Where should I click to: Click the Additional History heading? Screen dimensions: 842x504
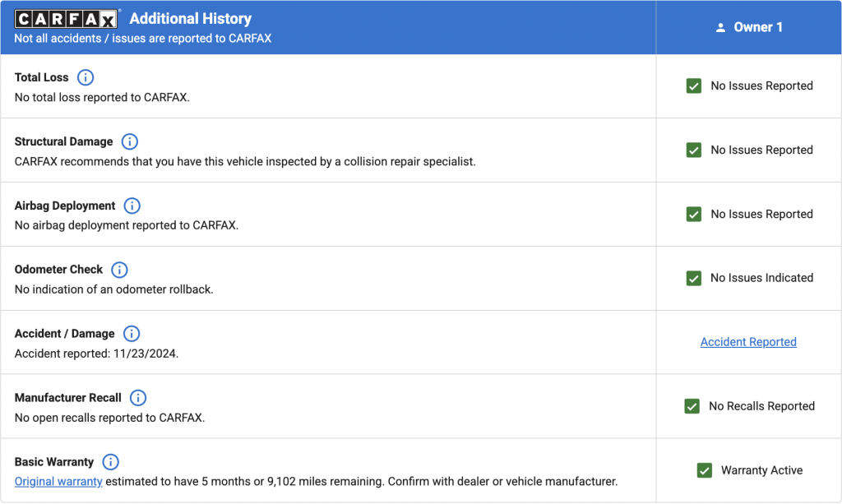[x=191, y=18]
